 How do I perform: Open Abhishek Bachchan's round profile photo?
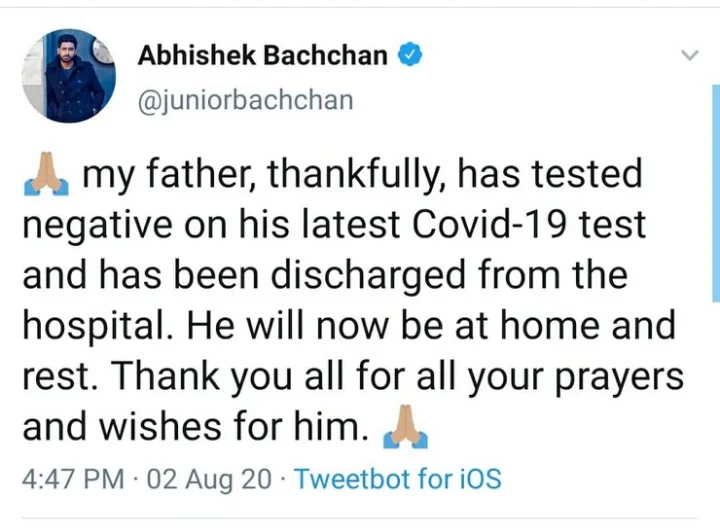tap(69, 76)
